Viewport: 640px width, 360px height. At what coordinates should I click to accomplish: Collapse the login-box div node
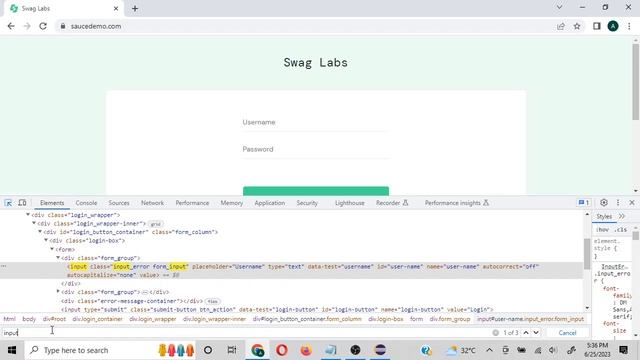[46, 240]
